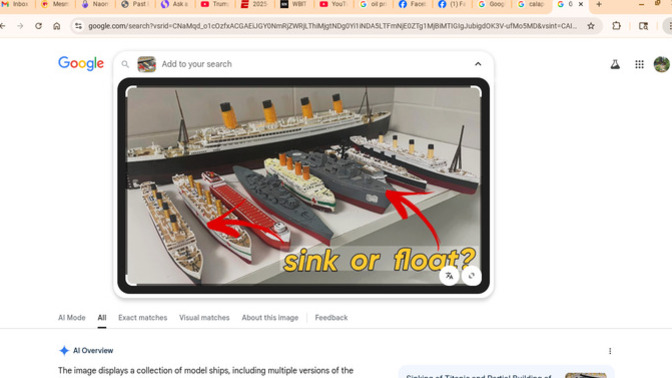Open the Exact matches tab
The image size is (672, 378).
pyautogui.click(x=143, y=318)
